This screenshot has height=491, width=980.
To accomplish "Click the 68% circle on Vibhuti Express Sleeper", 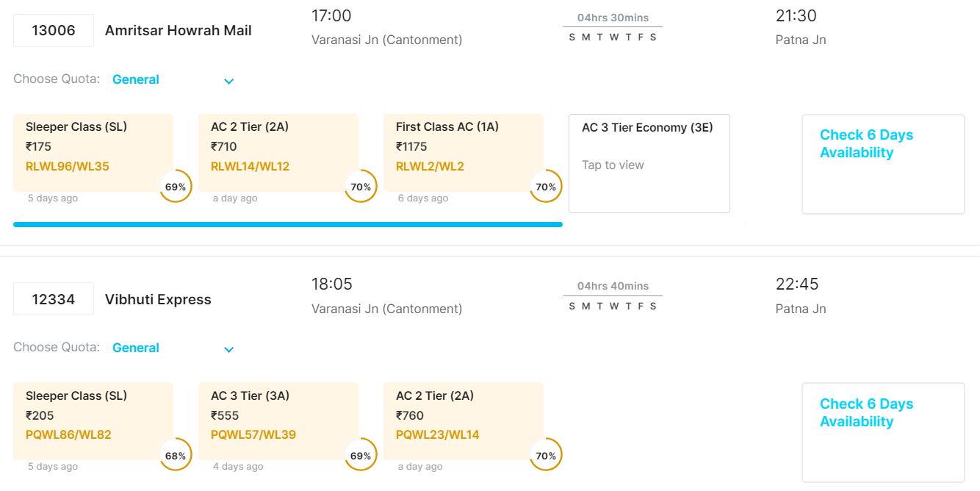I will [x=176, y=456].
